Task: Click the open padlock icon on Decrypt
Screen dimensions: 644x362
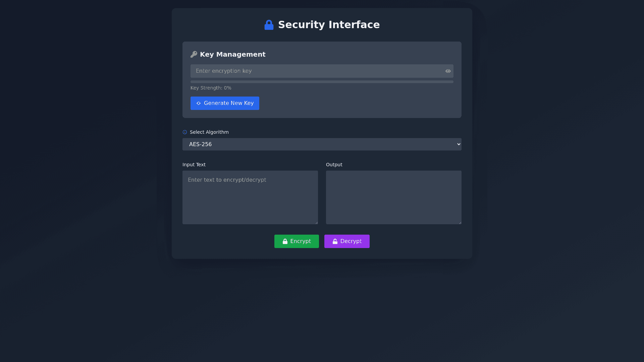Action: point(335,241)
